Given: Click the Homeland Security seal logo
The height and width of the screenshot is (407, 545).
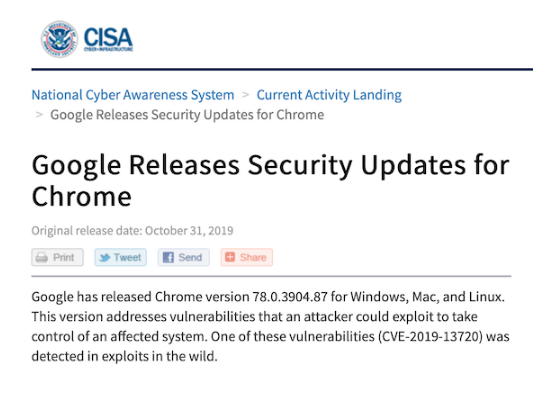Looking at the screenshot, I should point(59,39).
